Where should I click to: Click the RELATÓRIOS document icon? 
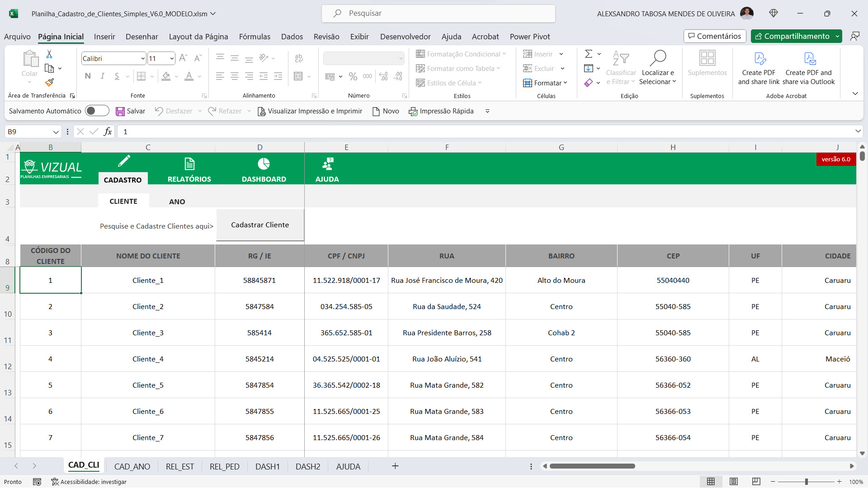click(189, 164)
